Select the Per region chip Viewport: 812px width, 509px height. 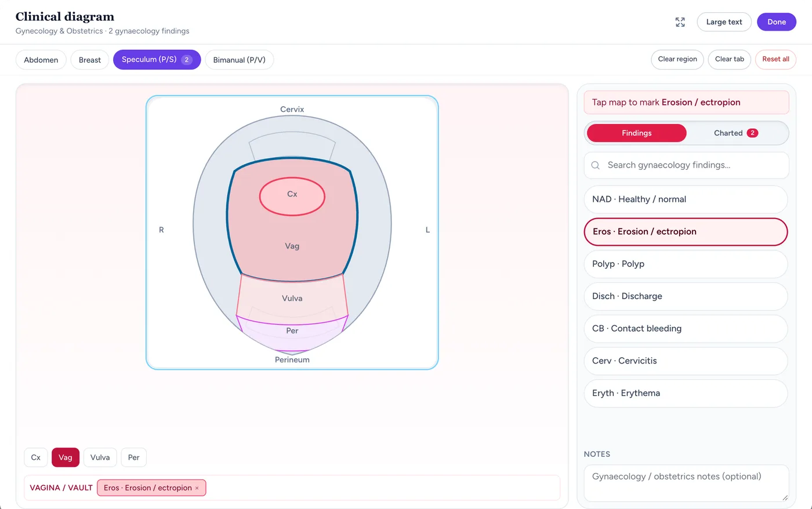[x=134, y=457]
